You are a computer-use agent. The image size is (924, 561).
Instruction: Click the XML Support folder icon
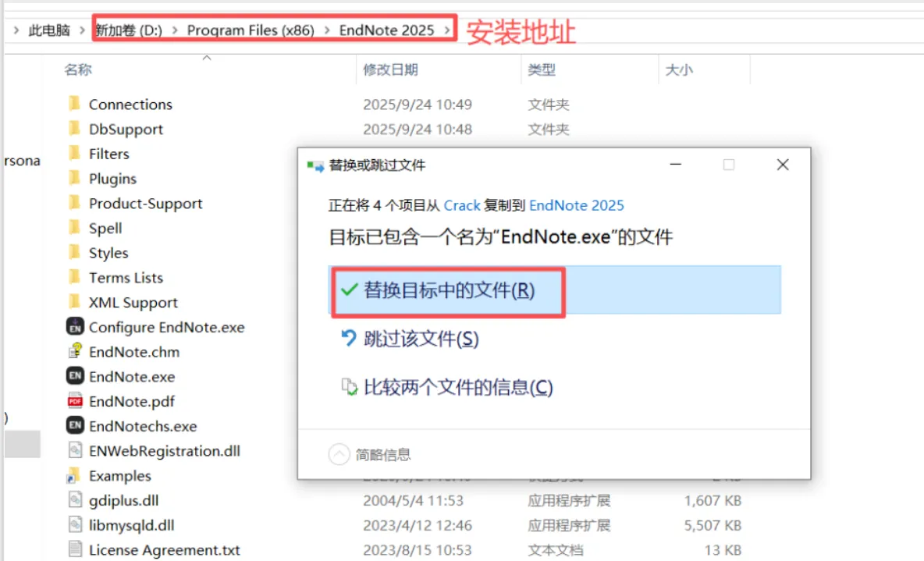click(x=74, y=302)
